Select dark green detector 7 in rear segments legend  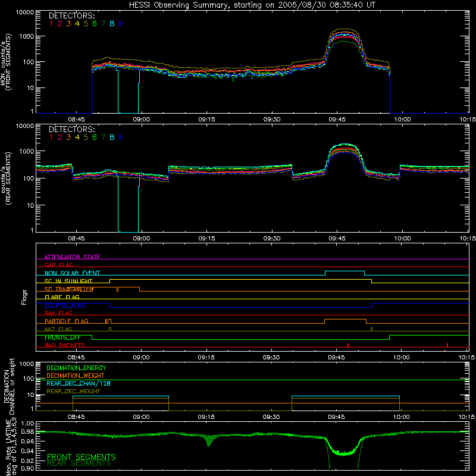click(103, 137)
